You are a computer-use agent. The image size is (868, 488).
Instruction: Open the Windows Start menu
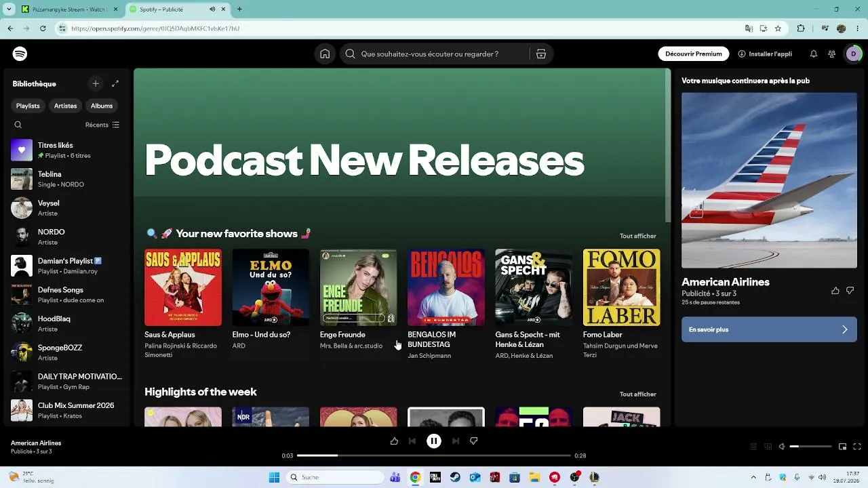274,477
